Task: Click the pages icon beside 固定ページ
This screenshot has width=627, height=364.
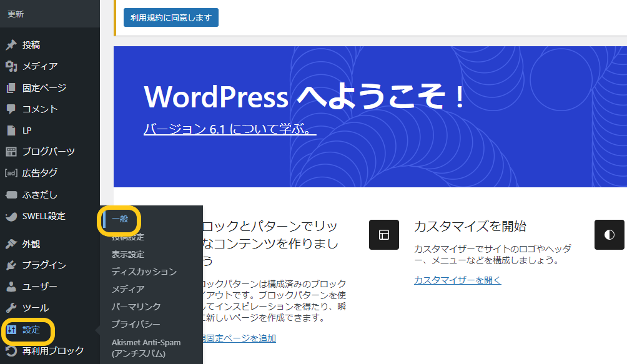Action: click(x=11, y=87)
